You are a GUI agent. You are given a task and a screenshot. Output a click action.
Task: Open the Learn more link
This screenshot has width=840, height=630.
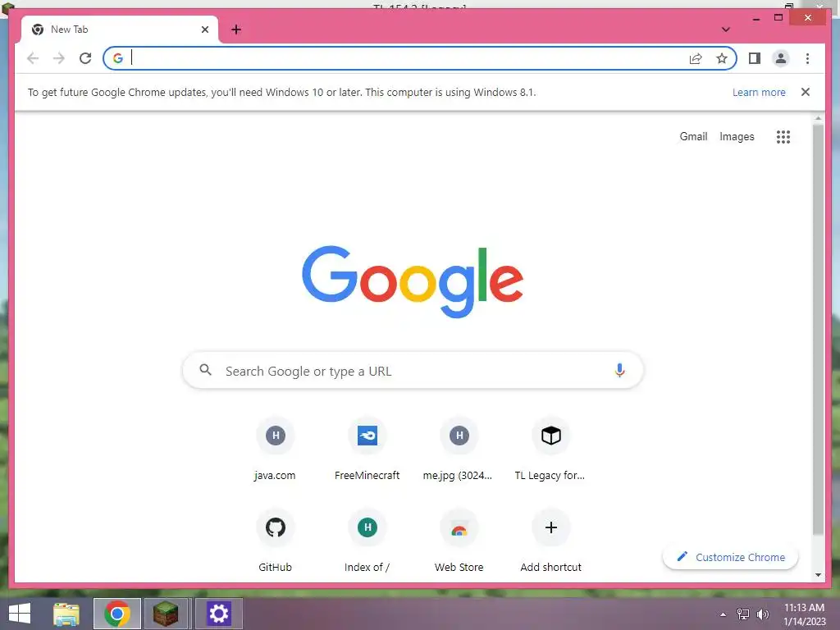759,92
